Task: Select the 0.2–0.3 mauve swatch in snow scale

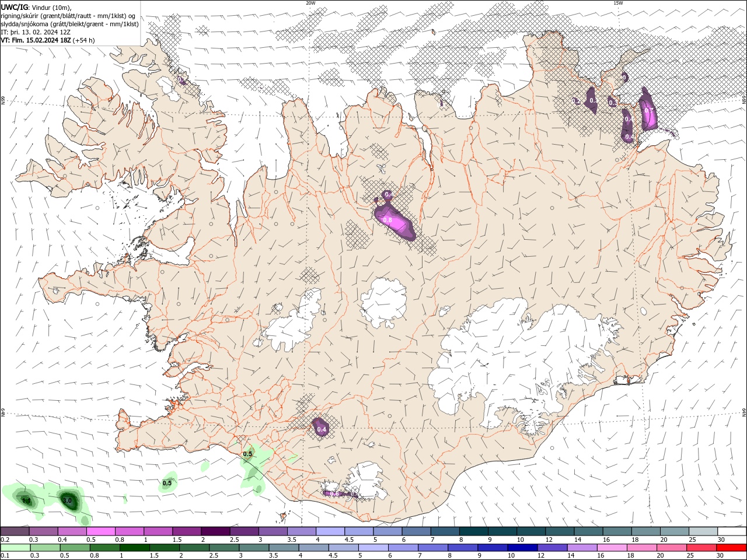Action: click(x=15, y=531)
